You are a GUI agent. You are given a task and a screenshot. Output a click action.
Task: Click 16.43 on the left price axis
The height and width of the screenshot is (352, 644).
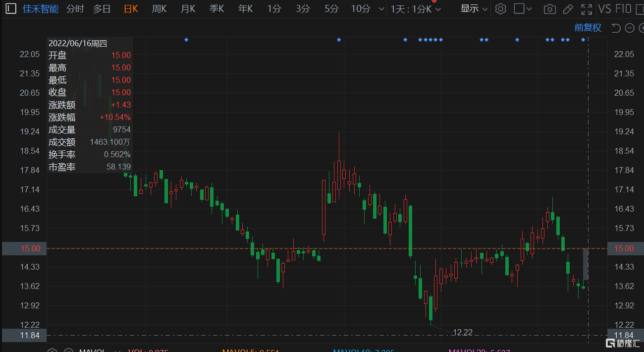pos(30,209)
